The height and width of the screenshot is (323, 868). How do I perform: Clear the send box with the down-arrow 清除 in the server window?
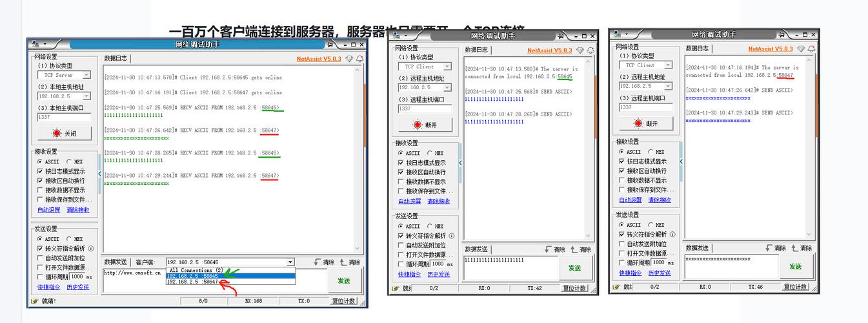[324, 262]
